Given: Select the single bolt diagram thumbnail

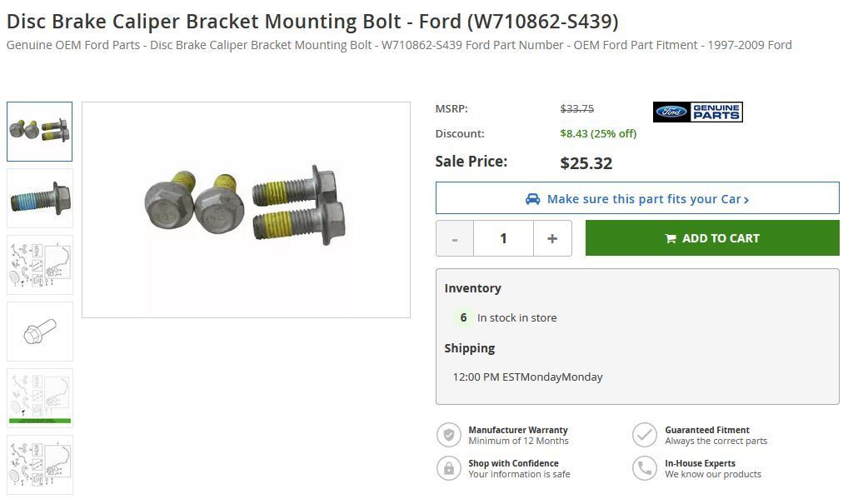Looking at the screenshot, I should 39,331.
